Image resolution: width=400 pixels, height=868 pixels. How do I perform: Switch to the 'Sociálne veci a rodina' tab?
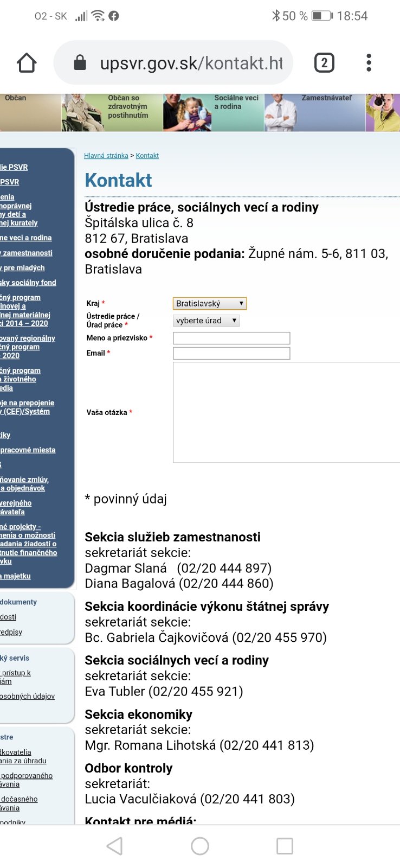[236, 103]
